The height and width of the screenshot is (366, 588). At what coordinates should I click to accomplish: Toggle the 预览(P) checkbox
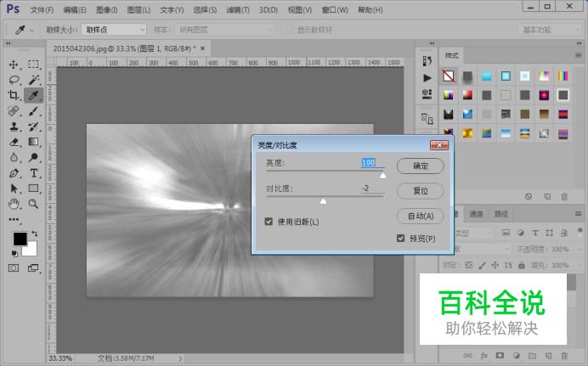[400, 239]
